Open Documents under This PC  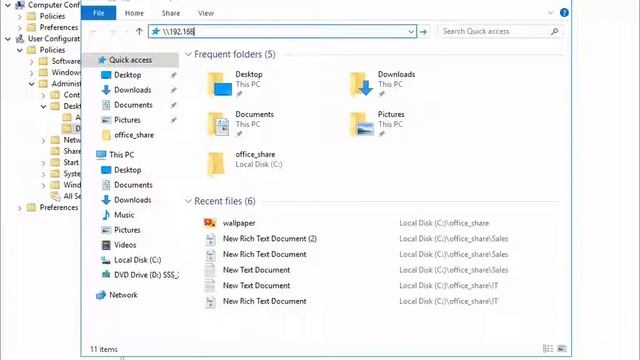coord(133,185)
